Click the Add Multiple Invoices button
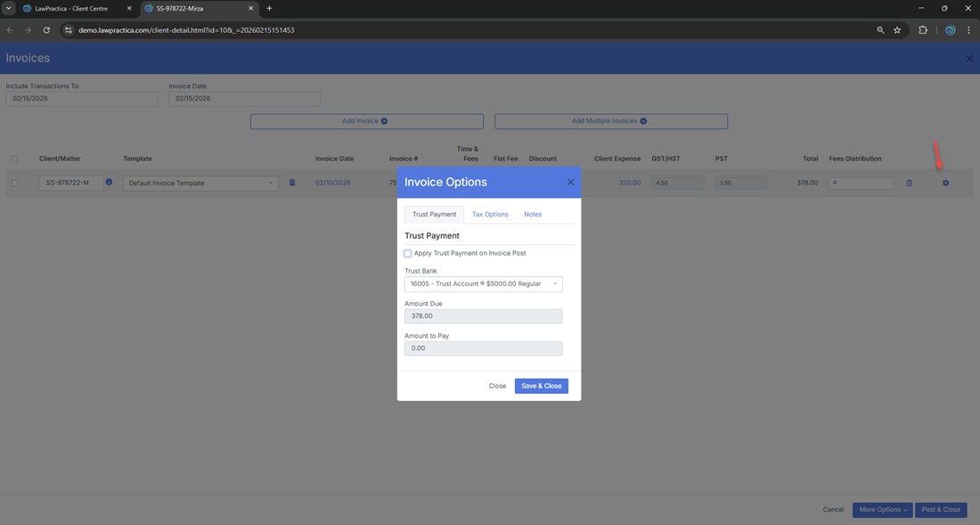Viewport: 980px width, 525px height. [x=610, y=121]
